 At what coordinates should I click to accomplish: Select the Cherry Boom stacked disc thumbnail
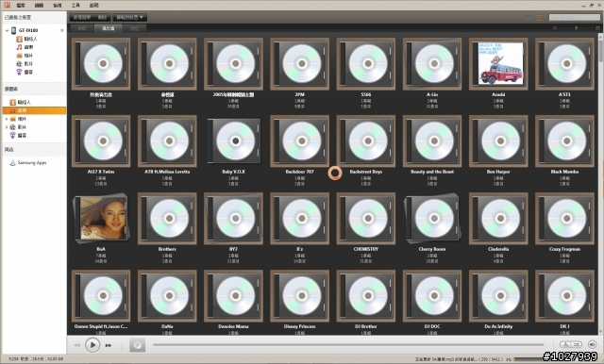[432, 218]
